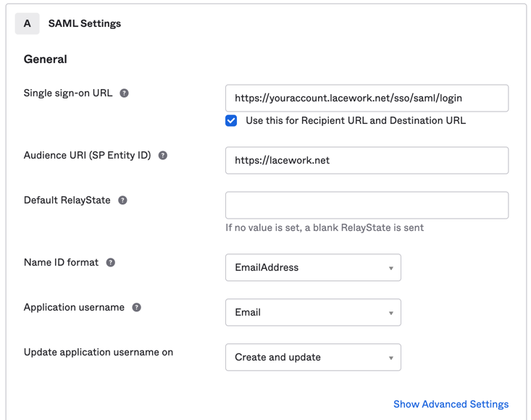Click "Use this for Recipient URL" checkbox label
Viewport: 531px width, 420px height.
pyautogui.click(x=355, y=121)
